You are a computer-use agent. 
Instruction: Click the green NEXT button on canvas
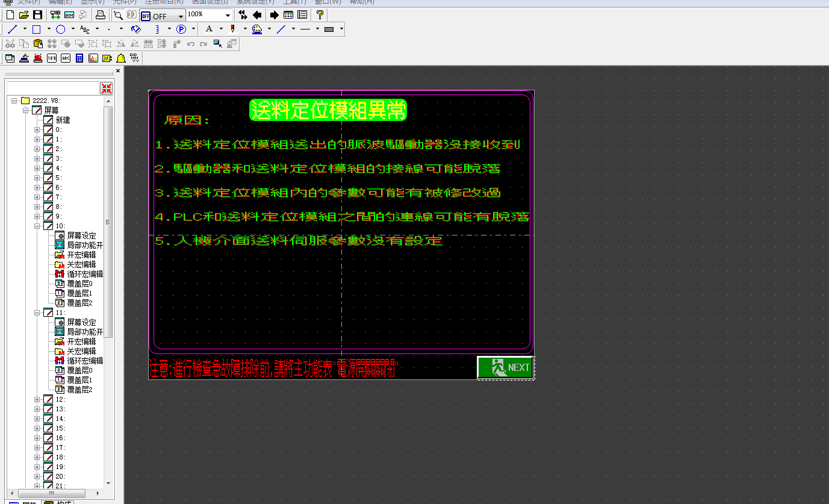pos(505,367)
